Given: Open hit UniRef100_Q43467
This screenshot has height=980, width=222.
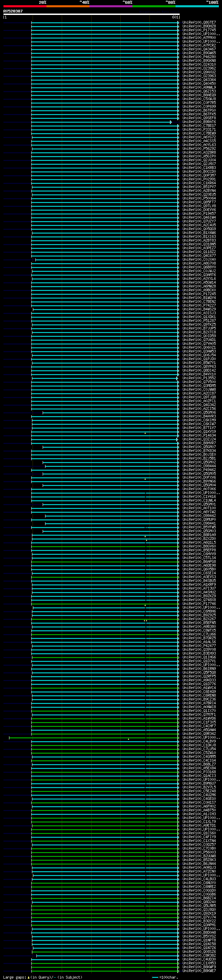Looking at the screenshot, I should point(199,49).
